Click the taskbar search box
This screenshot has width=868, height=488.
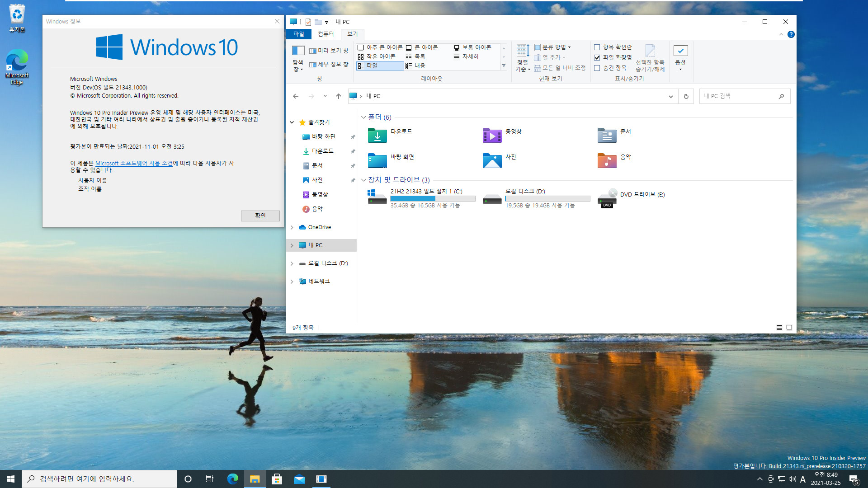tap(99, 479)
